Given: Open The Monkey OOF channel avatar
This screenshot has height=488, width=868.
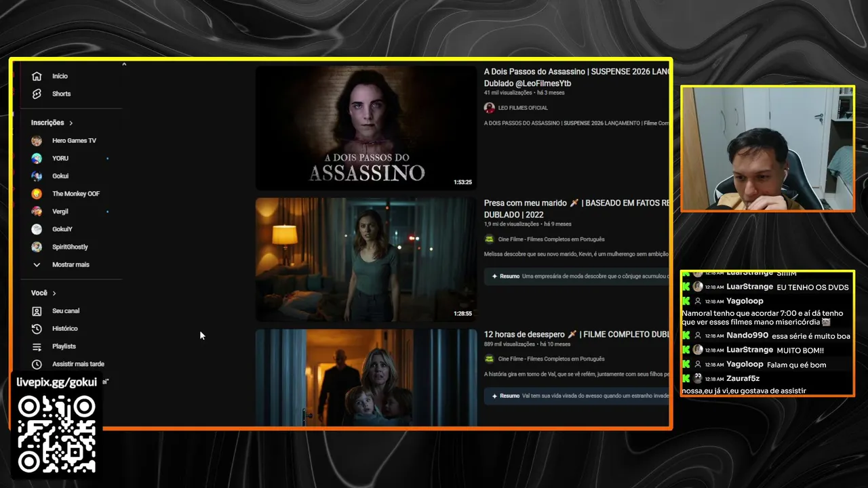Looking at the screenshot, I should [37, 193].
